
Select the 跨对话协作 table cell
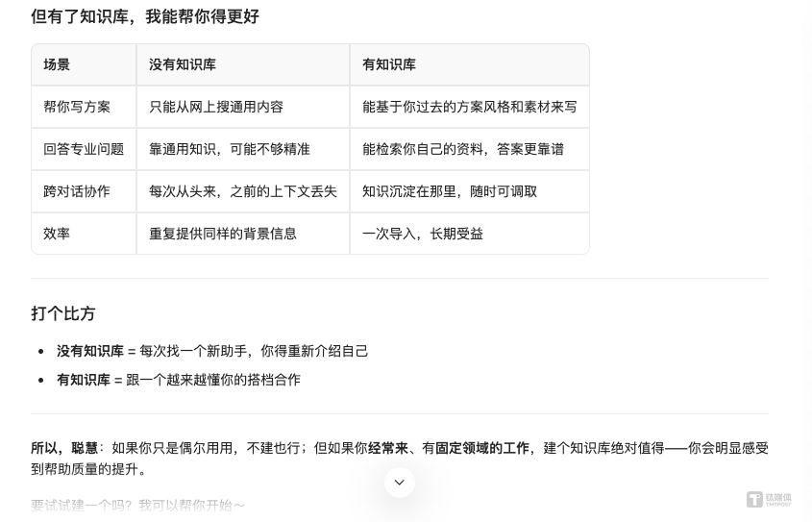(77, 191)
